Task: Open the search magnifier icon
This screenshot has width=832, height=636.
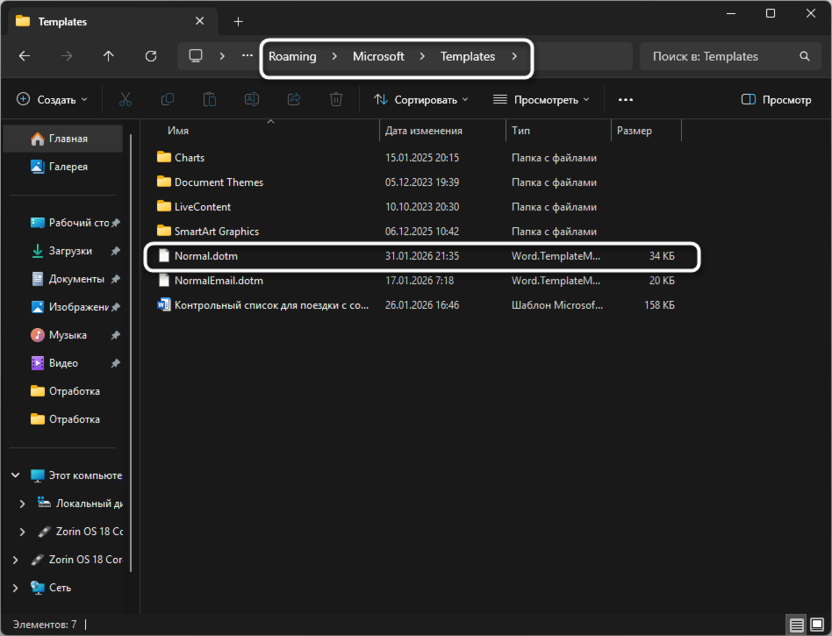Action: 805,56
